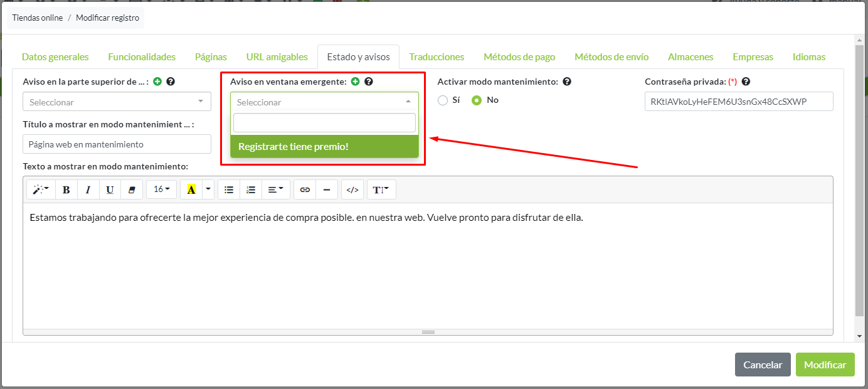Select 'No' for maintenance mode
The width and height of the screenshot is (868, 389).
[x=477, y=100]
